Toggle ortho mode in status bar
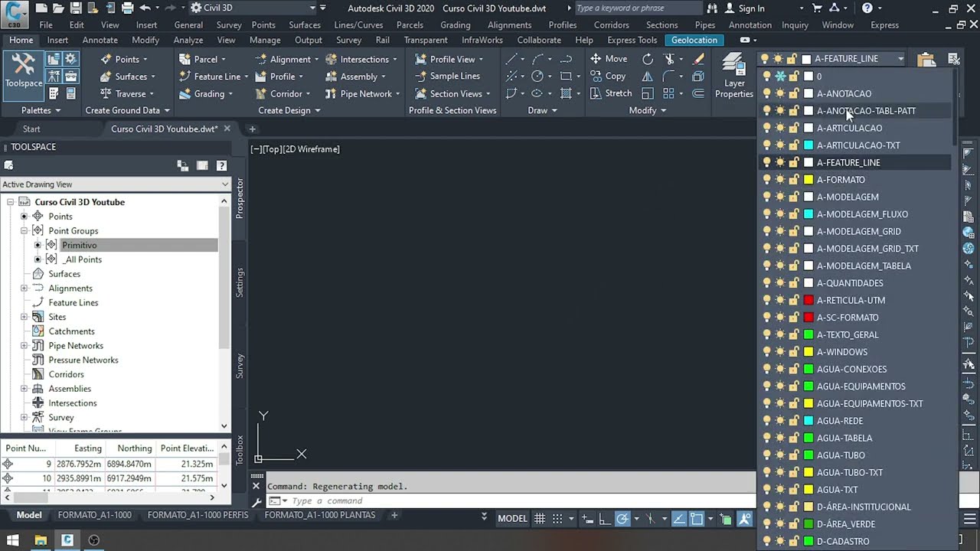Screen dimensions: 980x551 point(605,518)
